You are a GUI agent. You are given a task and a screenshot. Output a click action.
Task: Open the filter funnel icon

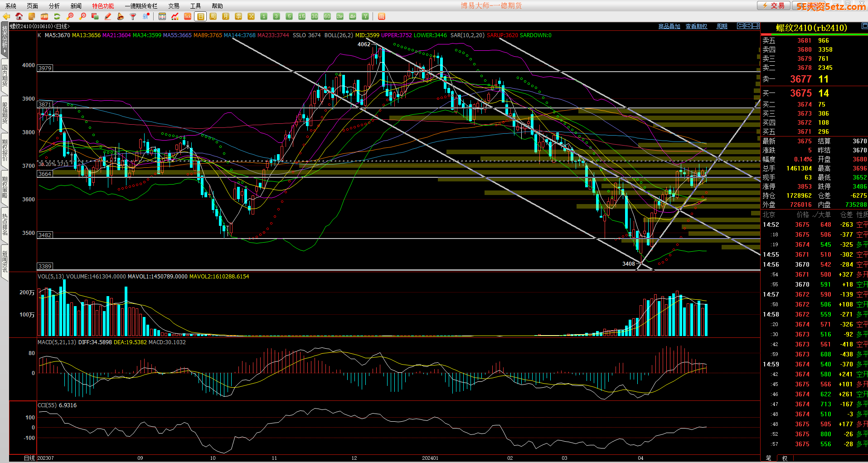pyautogui.click(x=133, y=17)
